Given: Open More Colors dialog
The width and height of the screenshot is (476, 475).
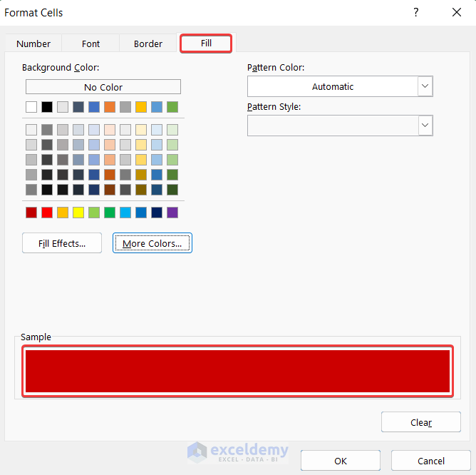Looking at the screenshot, I should (x=152, y=242).
